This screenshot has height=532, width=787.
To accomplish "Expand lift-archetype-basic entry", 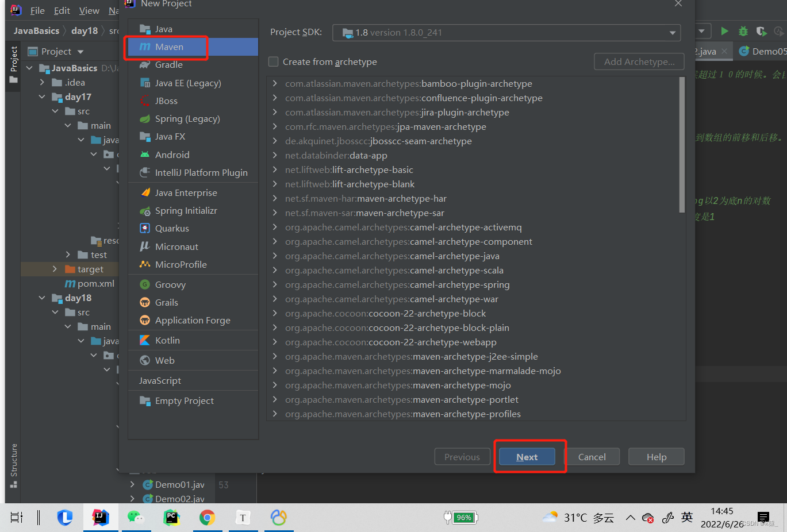I will [275, 169].
